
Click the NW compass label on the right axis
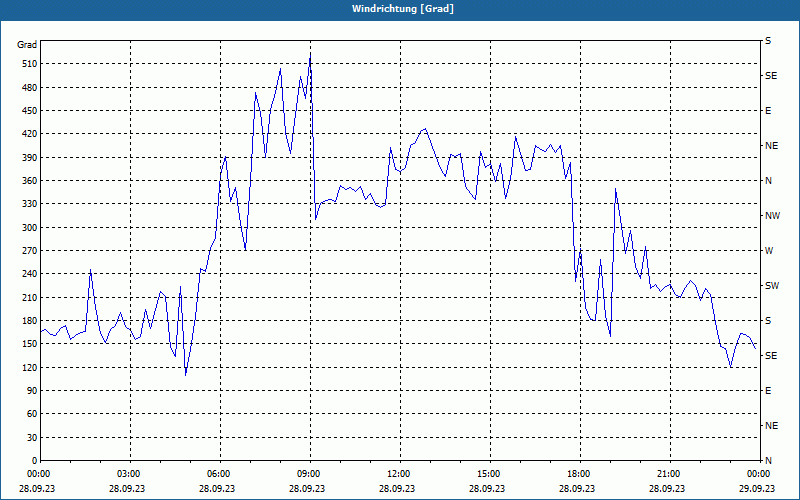(772, 216)
